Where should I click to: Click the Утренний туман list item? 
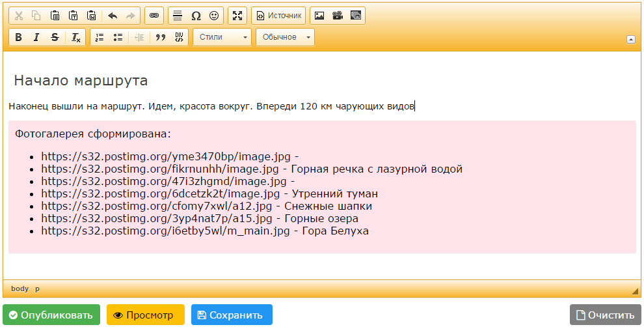pos(209,193)
